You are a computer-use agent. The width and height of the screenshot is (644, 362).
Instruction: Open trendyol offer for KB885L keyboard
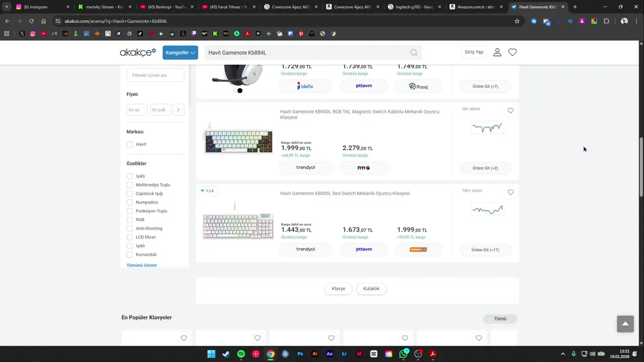click(x=305, y=249)
